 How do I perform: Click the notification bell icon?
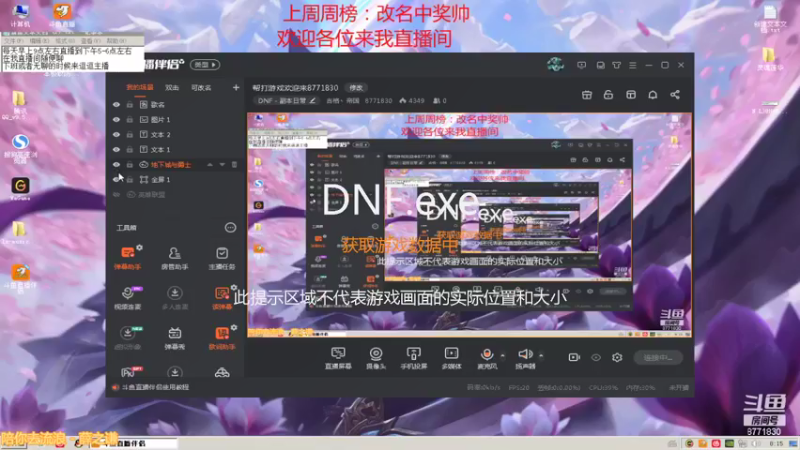pyautogui.click(x=653, y=95)
